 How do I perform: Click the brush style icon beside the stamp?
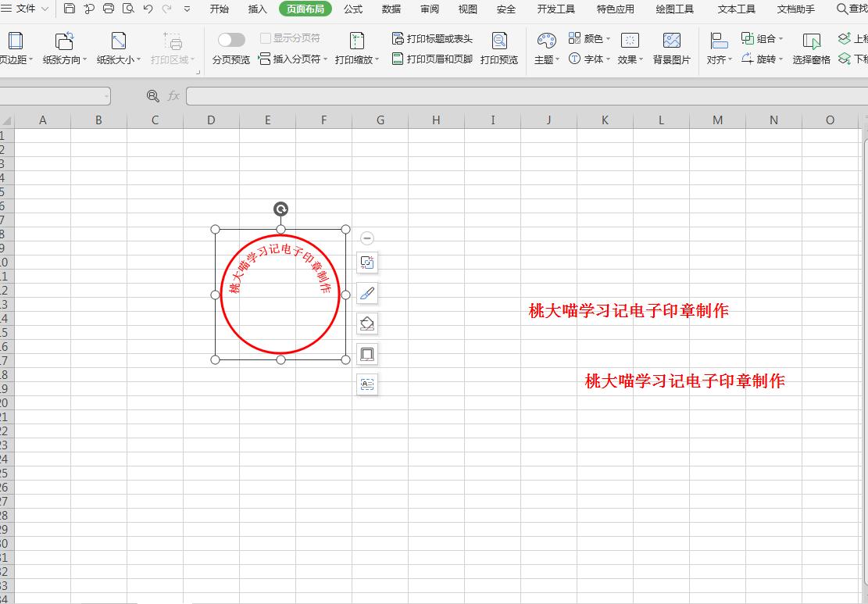(x=367, y=294)
